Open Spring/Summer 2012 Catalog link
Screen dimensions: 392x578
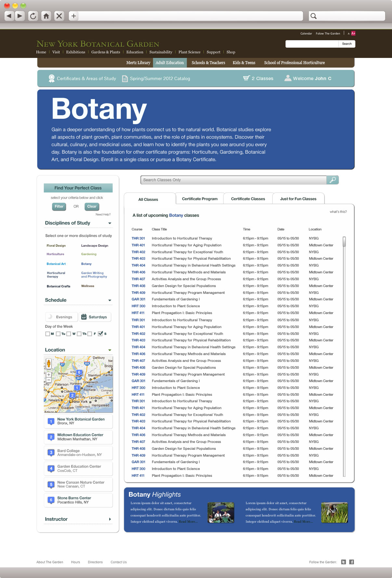tap(160, 78)
